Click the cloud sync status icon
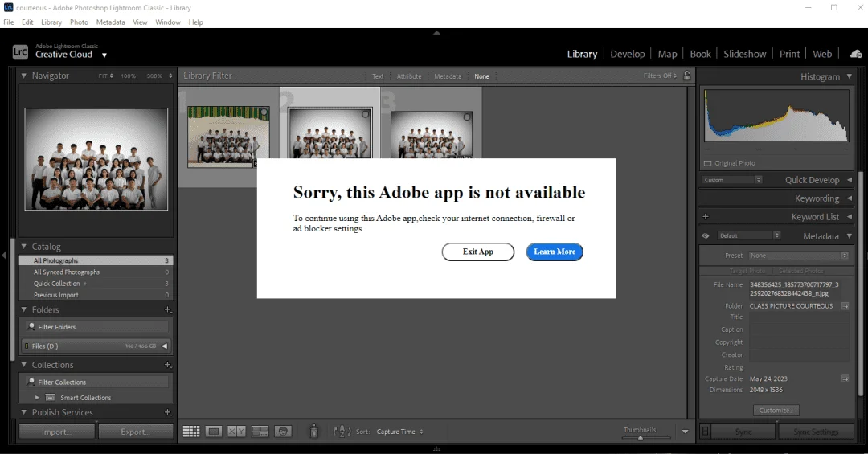The width and height of the screenshot is (868, 454). pos(856,54)
